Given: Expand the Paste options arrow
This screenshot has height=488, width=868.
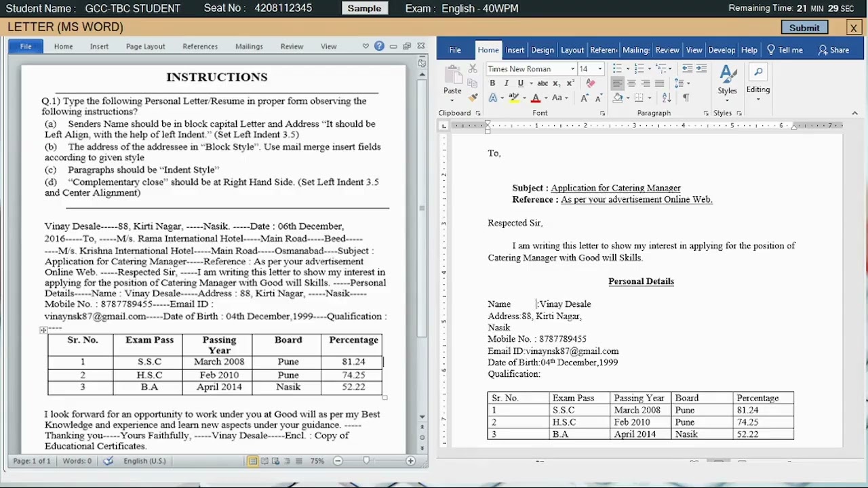Looking at the screenshot, I should tap(452, 100).
